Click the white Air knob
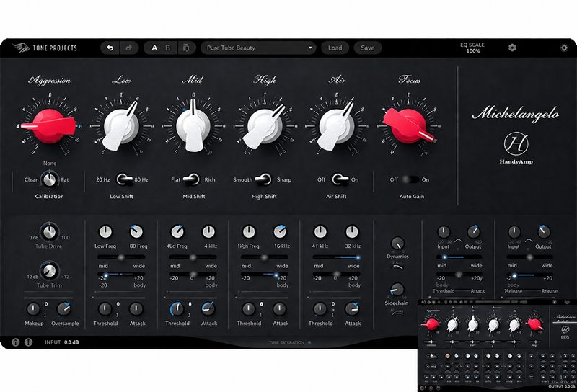Image resolution: width=577 pixels, height=392 pixels. point(336,126)
